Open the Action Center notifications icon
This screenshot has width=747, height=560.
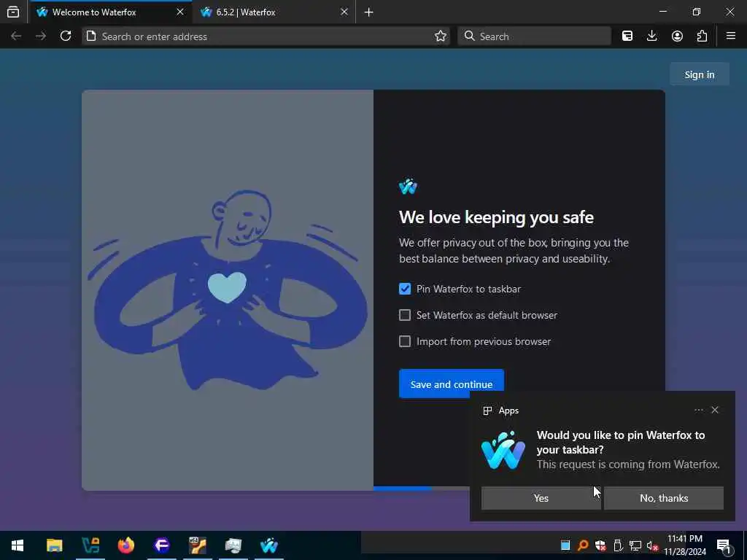click(724, 545)
